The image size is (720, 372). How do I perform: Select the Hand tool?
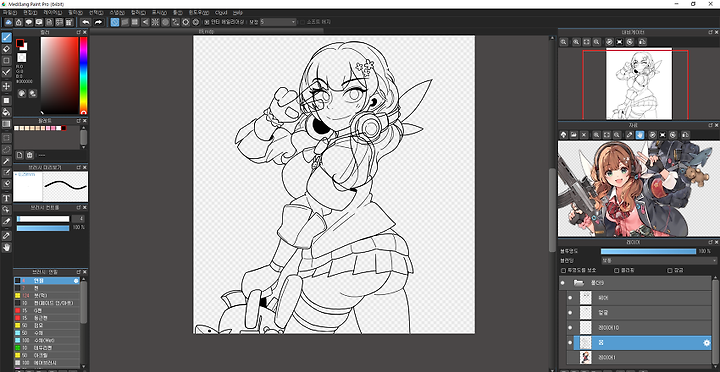(x=6, y=247)
